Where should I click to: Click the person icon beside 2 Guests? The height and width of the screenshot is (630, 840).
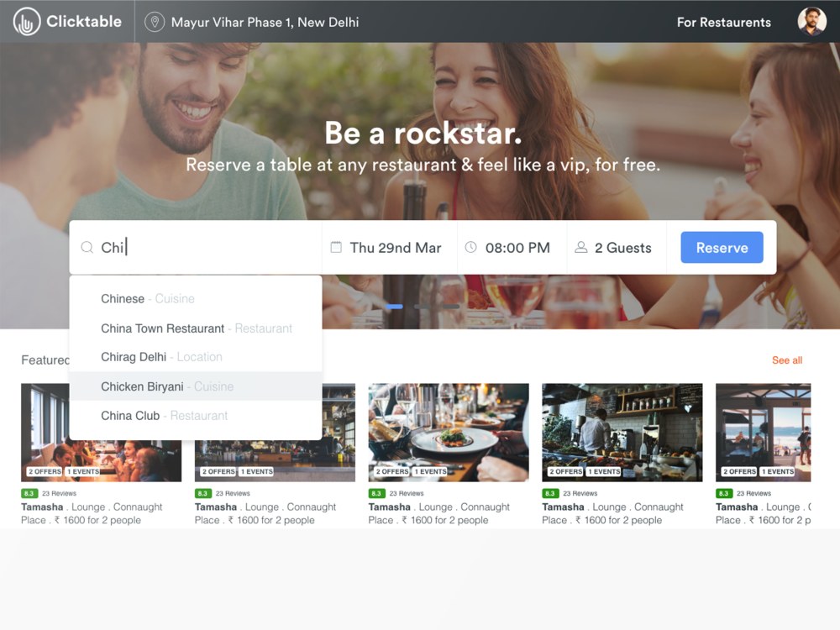click(x=580, y=247)
